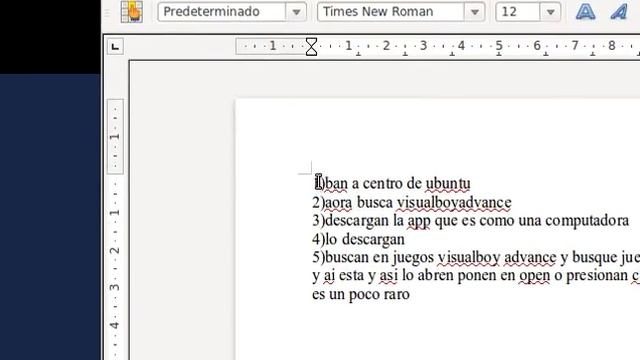This screenshot has height=360, width=640.
Task: Click the font size 12 field
Action: coord(518,12)
